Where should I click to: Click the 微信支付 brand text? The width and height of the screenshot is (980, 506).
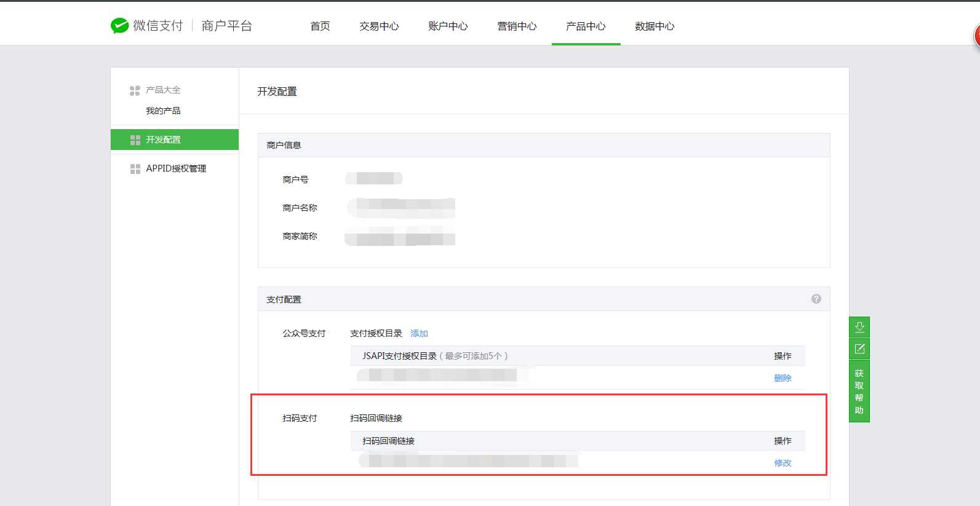click(158, 25)
